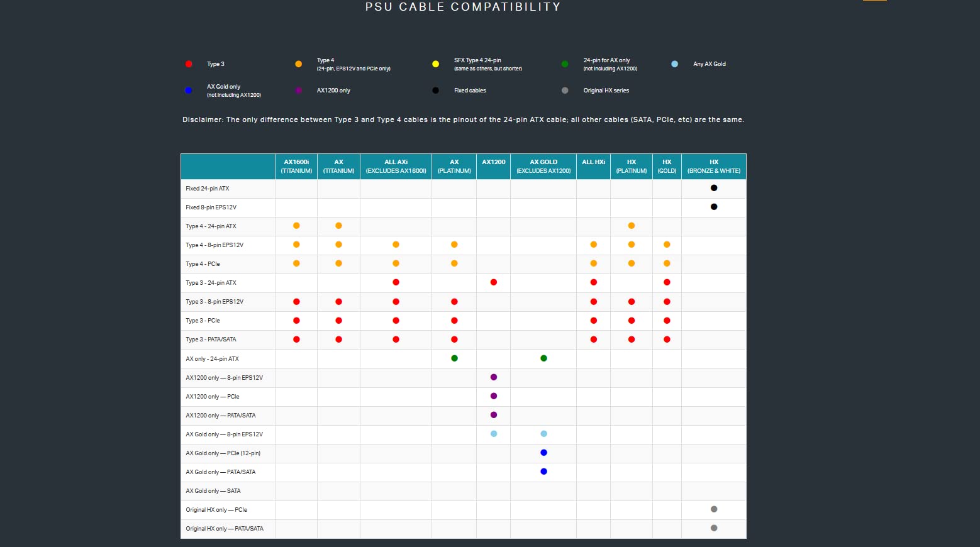Click the ALL HXi dot for Type 3 - 24-pin ATX

click(593, 282)
